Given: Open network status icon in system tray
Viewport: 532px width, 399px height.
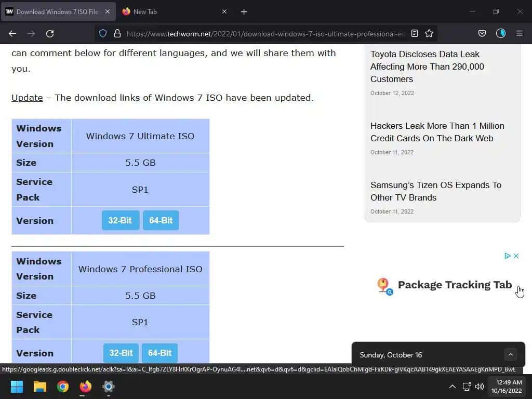Looking at the screenshot, I should (467, 387).
